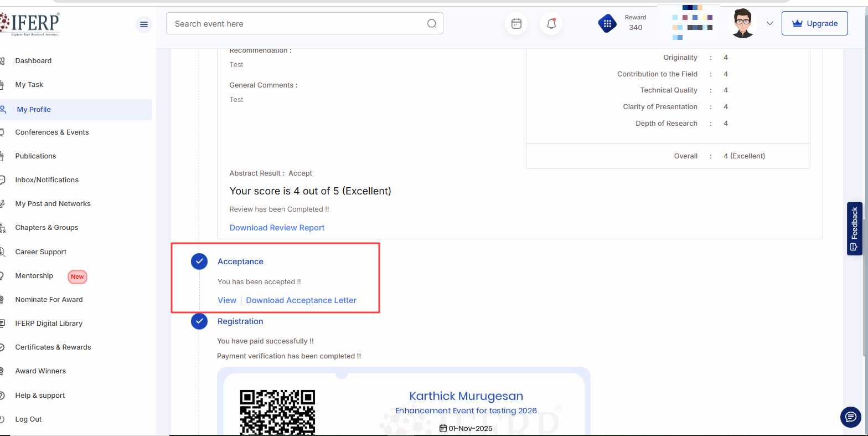The height and width of the screenshot is (436, 868).
Task: Go to Certificates & Rewards
Action: click(x=53, y=347)
